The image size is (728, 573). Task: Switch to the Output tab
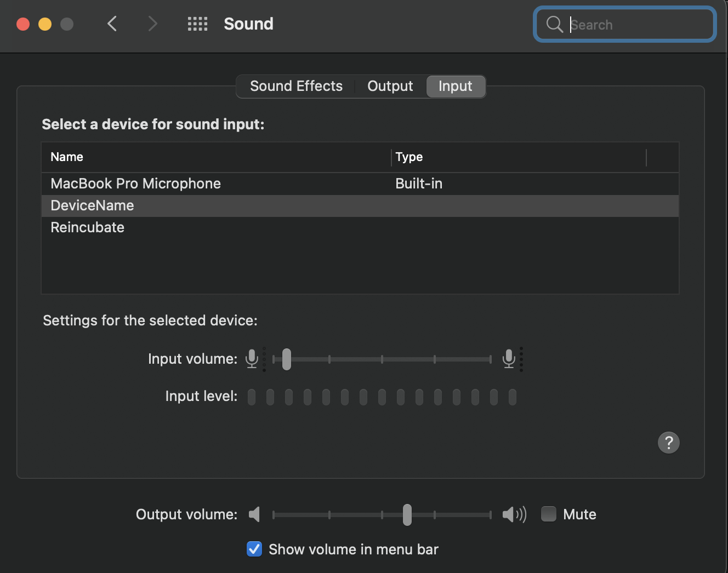point(390,87)
